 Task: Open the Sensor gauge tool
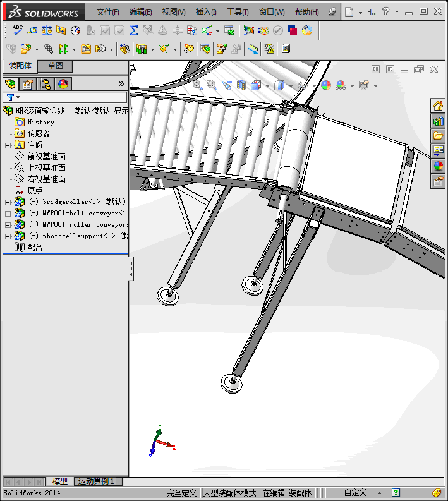tap(75, 30)
